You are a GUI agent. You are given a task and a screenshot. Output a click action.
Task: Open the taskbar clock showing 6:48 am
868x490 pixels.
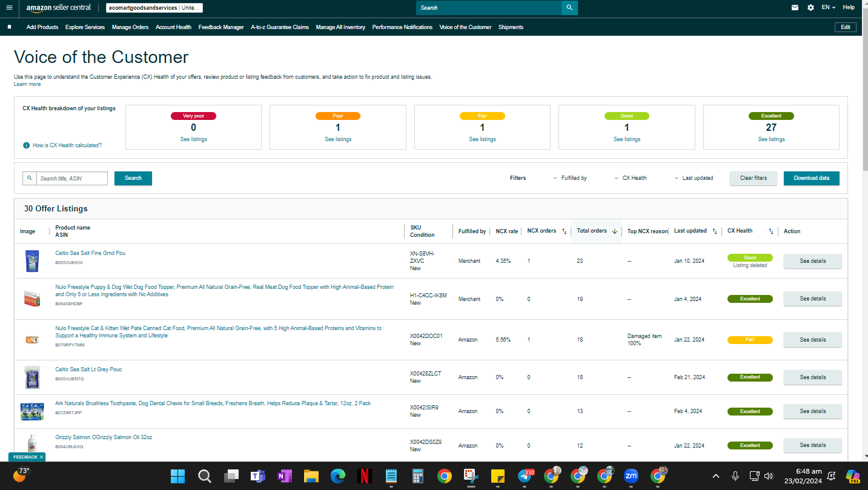803,476
